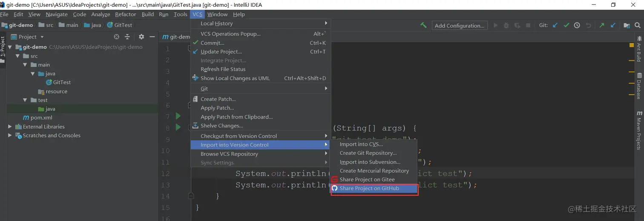Click the Scroll from Source target icon
Viewport: 644px width, 221px height.
(117, 37)
